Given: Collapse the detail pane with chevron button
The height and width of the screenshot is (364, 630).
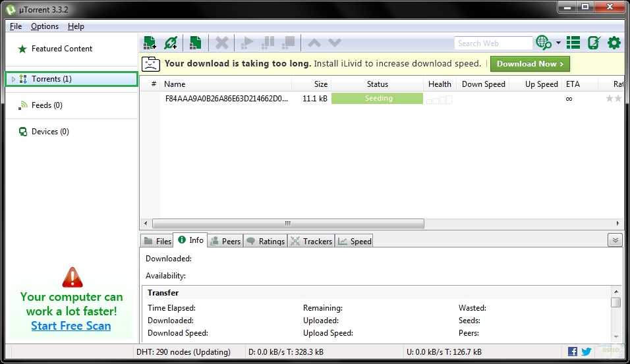Looking at the screenshot, I should coord(615,240).
